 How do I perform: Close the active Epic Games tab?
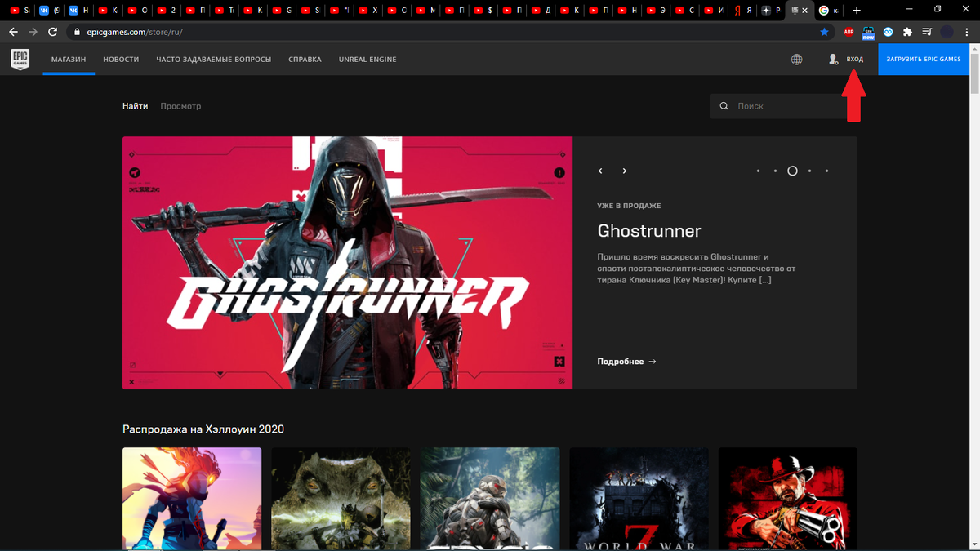805,11
